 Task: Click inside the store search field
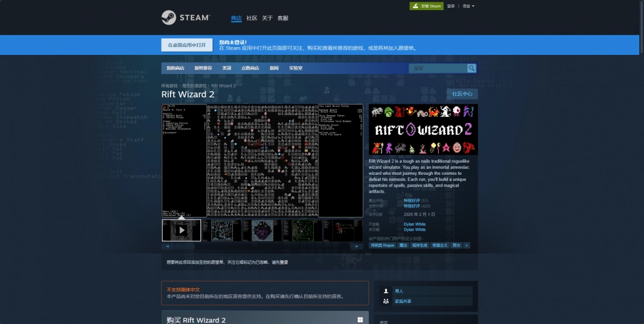click(437, 69)
